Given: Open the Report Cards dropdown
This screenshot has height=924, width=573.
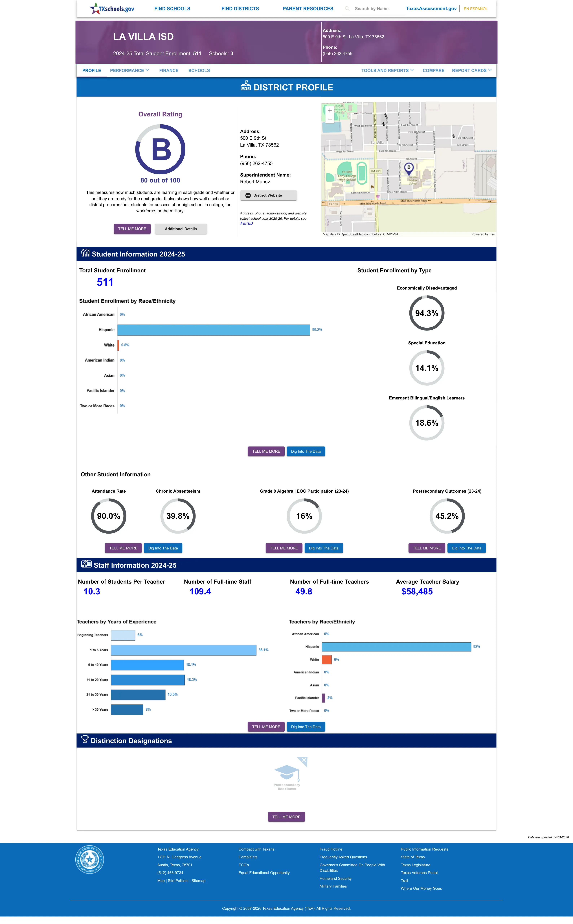Looking at the screenshot, I should pyautogui.click(x=471, y=71).
